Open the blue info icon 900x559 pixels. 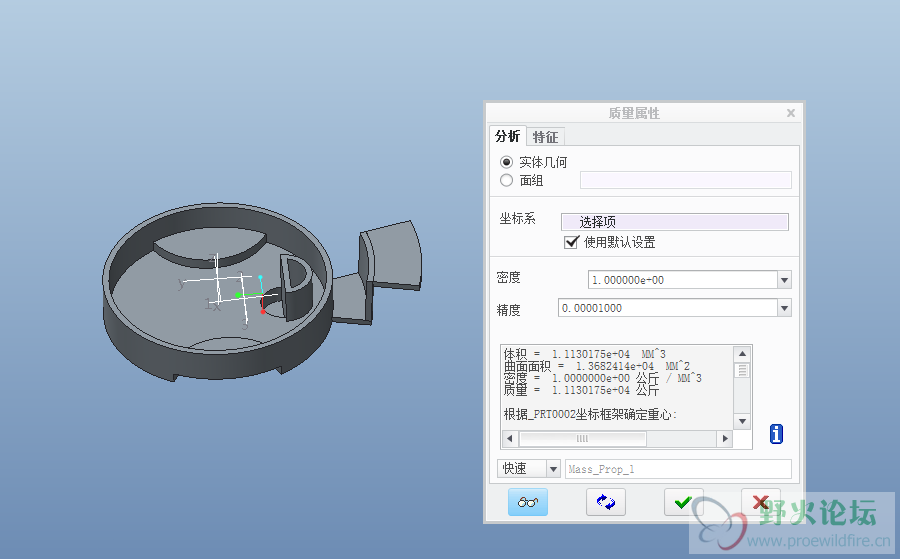tap(776, 434)
